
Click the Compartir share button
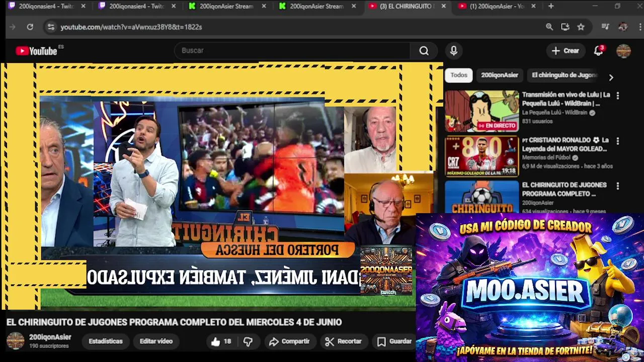coord(289,341)
